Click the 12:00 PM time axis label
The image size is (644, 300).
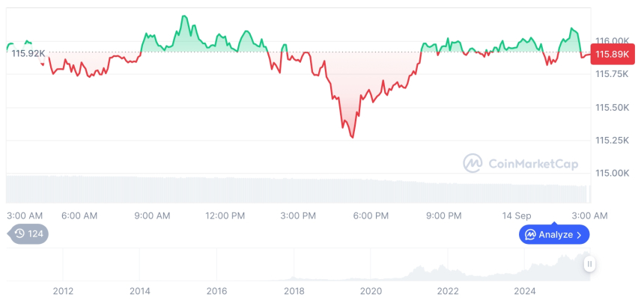(x=225, y=215)
